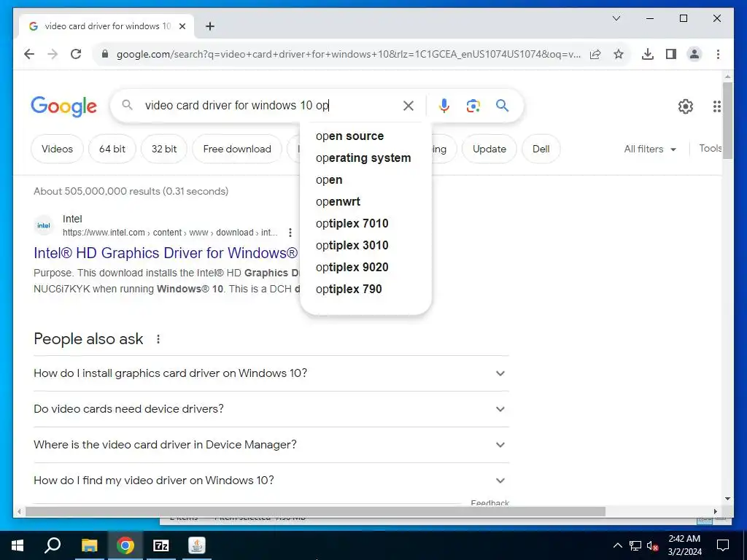Open the Java app in the taskbar

197,545
